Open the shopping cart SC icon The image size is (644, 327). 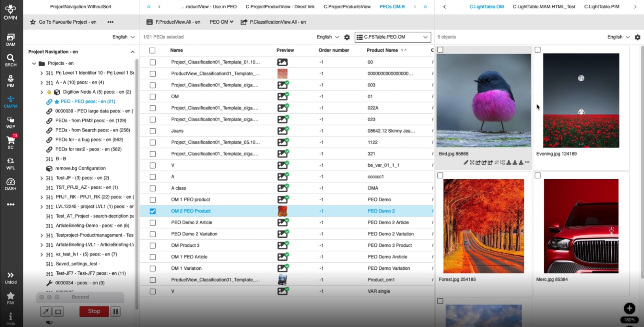point(11,142)
